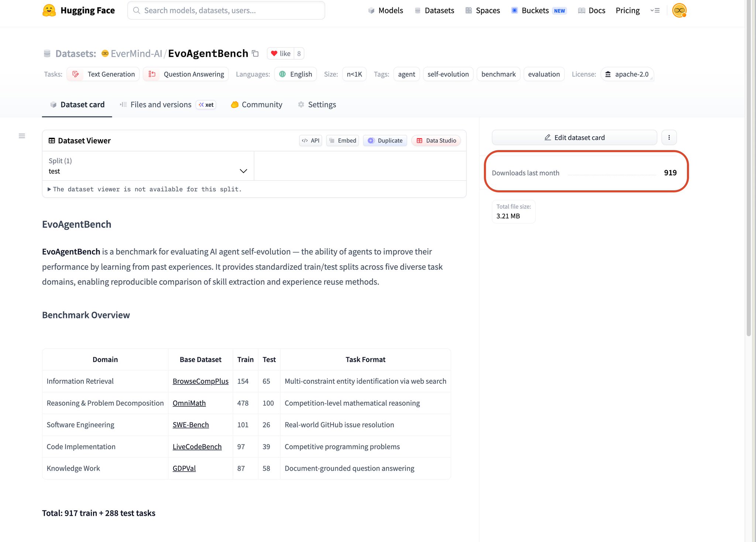Click Edit dataset card button

point(574,137)
